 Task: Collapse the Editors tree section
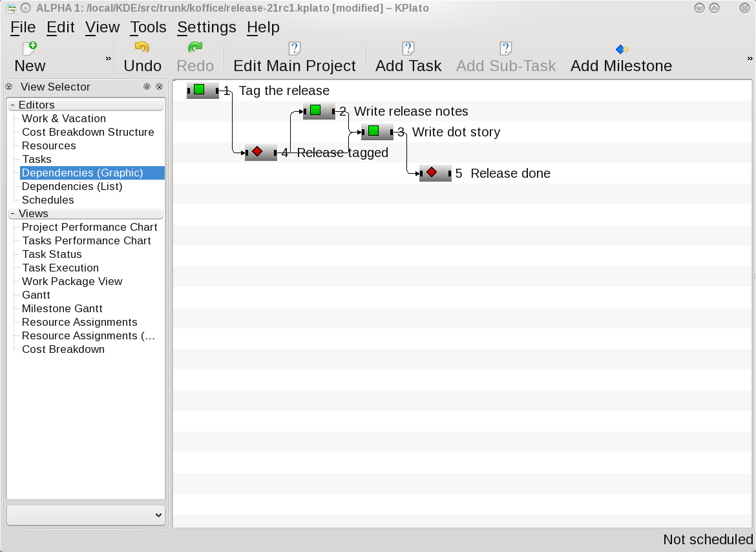(12, 105)
